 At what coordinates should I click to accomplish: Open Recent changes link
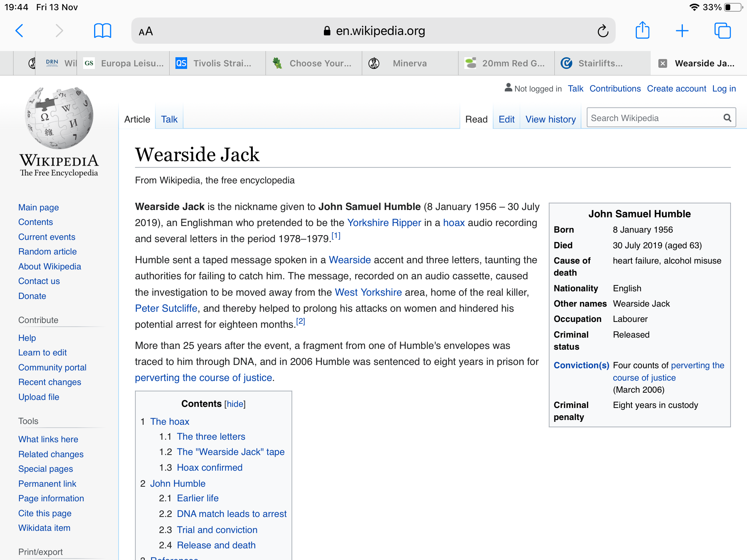pos(50,382)
